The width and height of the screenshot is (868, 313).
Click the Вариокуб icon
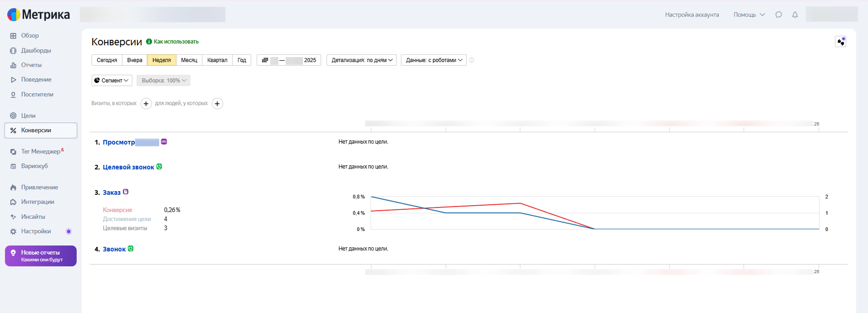coord(13,166)
